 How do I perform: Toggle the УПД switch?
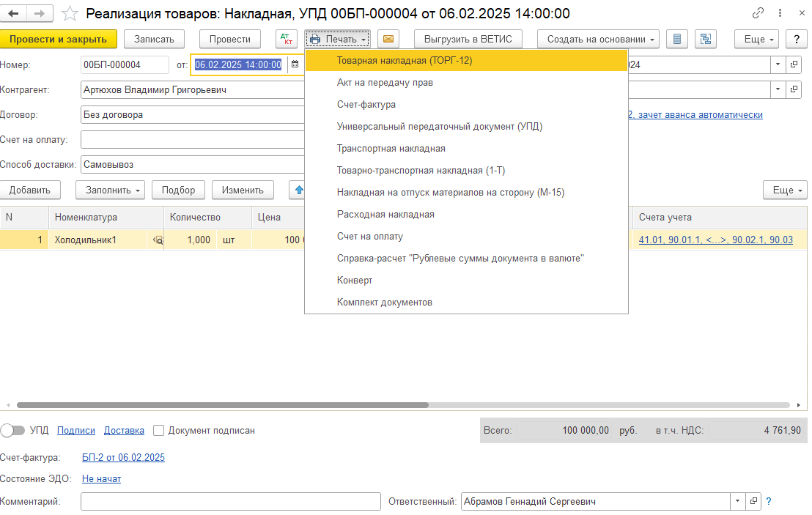click(13, 431)
